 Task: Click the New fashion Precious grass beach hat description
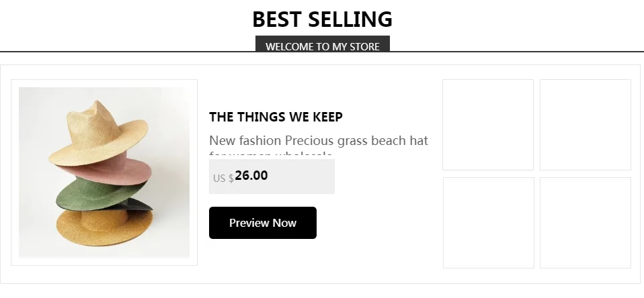(x=319, y=140)
